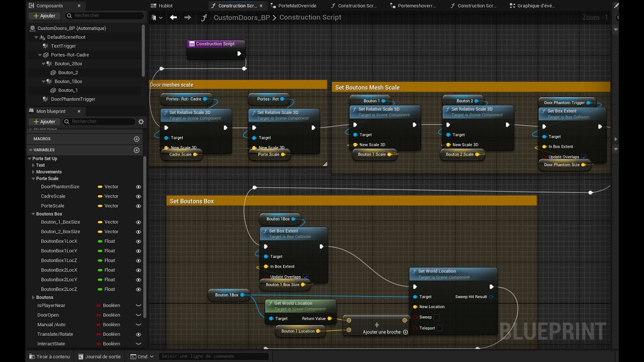
Task: Toggle visibility eye for IsPlayerNear variable
Action: [x=138, y=305]
